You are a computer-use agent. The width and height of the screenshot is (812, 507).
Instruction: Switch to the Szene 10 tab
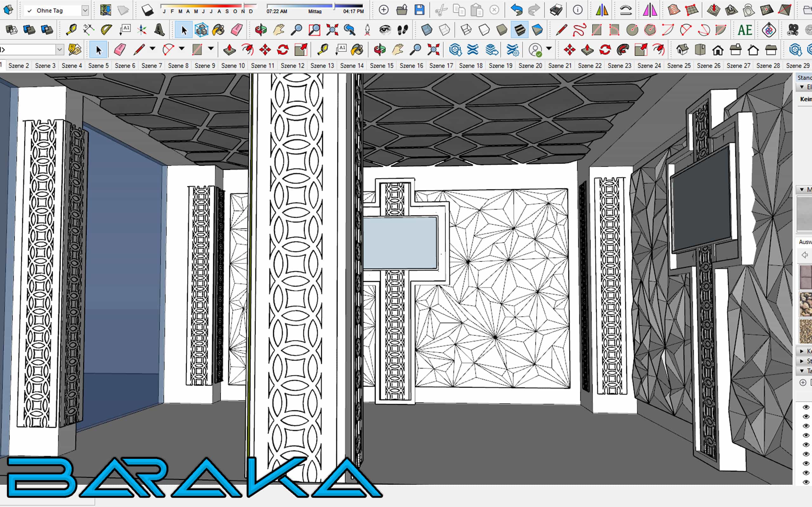pyautogui.click(x=233, y=66)
